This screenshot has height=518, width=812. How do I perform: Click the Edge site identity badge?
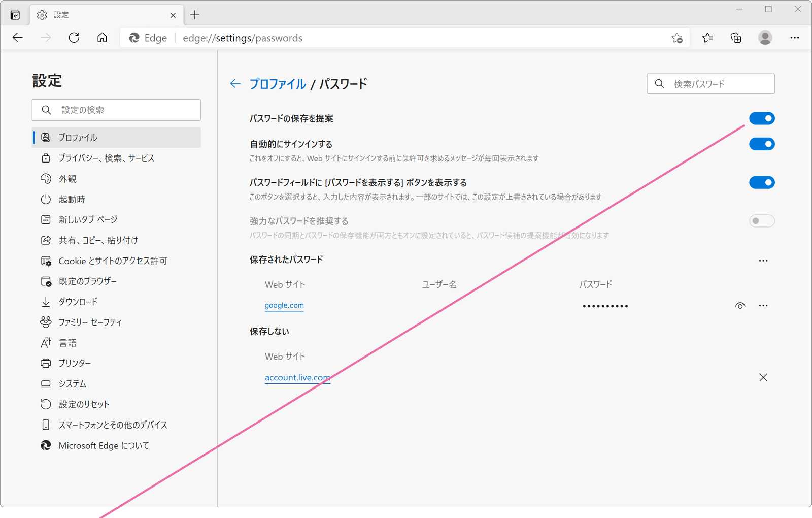click(148, 38)
